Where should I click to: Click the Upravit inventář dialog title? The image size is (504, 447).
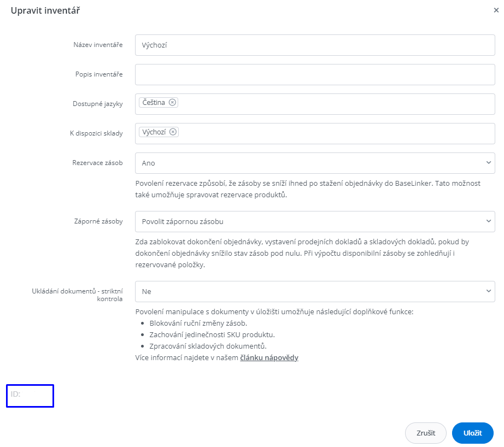point(46,10)
